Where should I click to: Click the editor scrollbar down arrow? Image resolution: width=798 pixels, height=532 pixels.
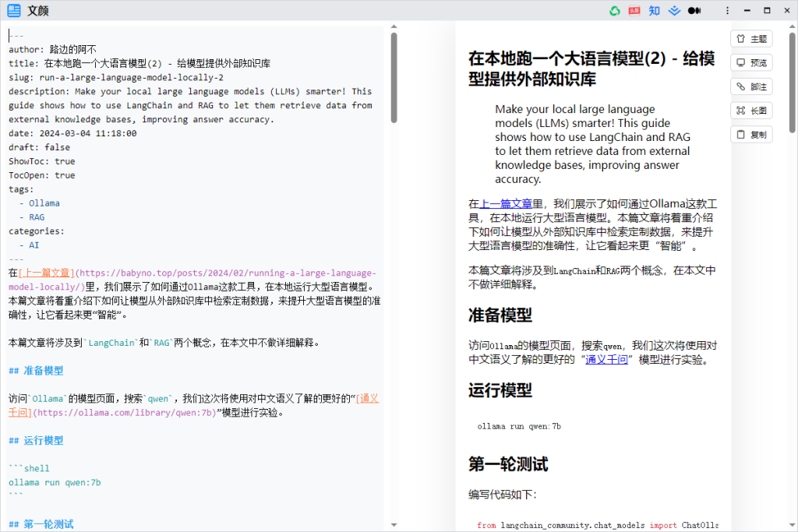pyautogui.click(x=394, y=525)
